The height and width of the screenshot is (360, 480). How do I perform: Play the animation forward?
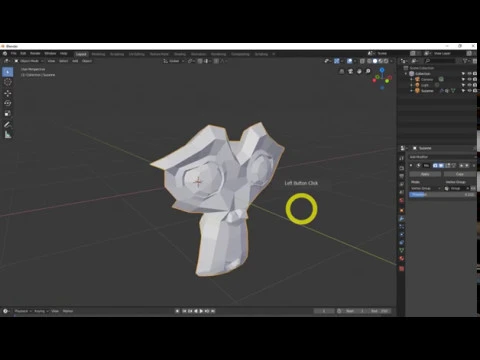(201, 311)
